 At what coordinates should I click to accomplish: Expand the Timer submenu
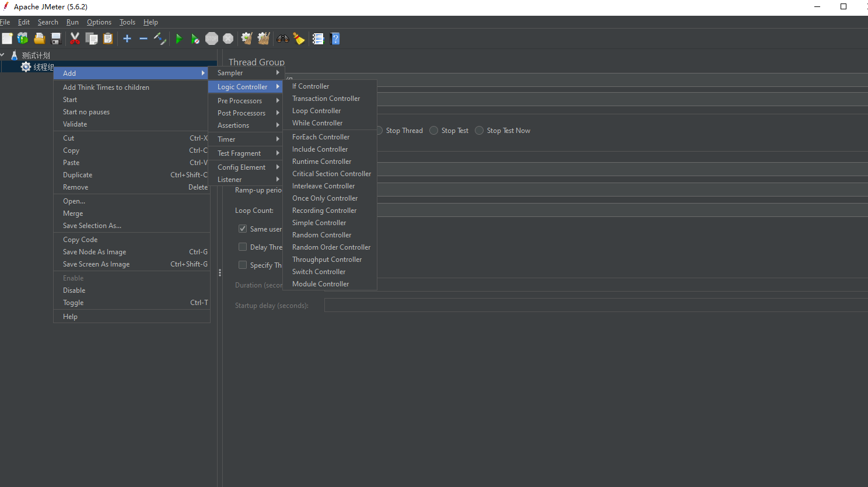click(x=246, y=139)
